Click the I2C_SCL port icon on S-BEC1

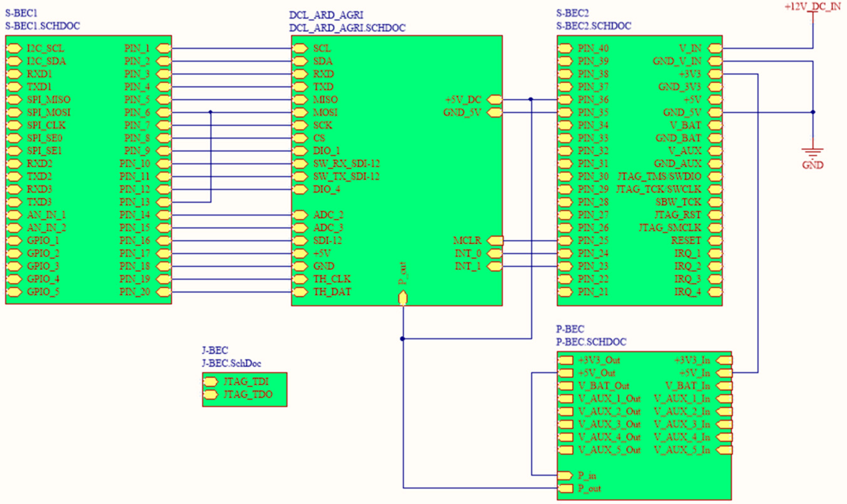(x=14, y=48)
